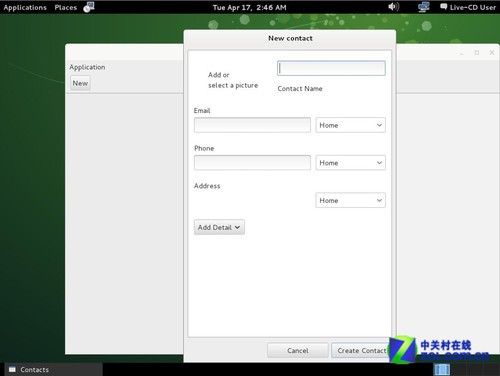Image resolution: width=500 pixels, height=376 pixels.
Task: Open the Address type Home dropdown
Action: pyautogui.click(x=351, y=200)
